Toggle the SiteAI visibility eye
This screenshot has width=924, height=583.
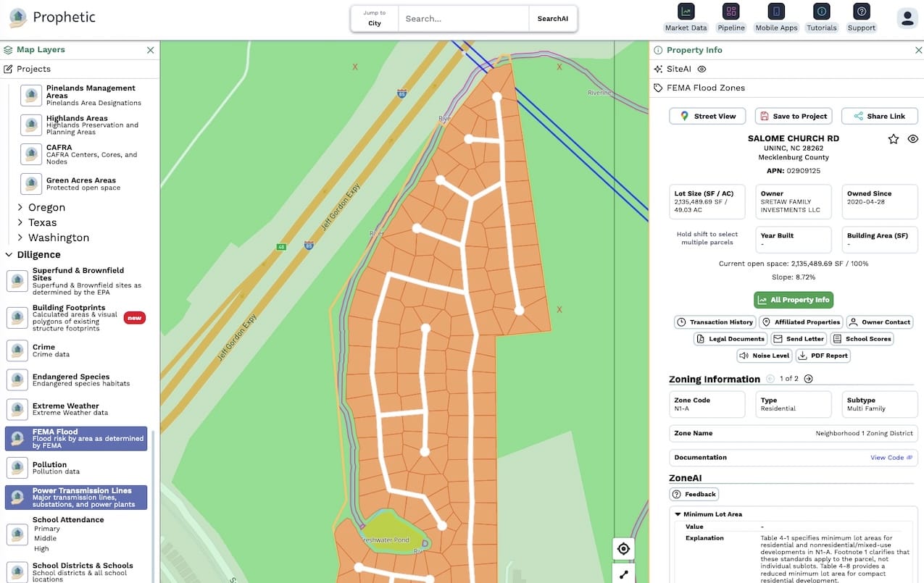point(700,68)
